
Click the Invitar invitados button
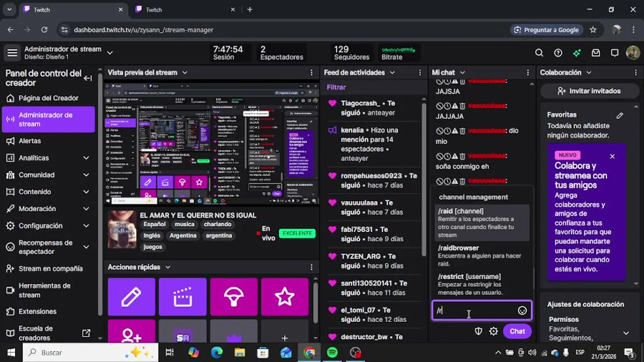(589, 91)
